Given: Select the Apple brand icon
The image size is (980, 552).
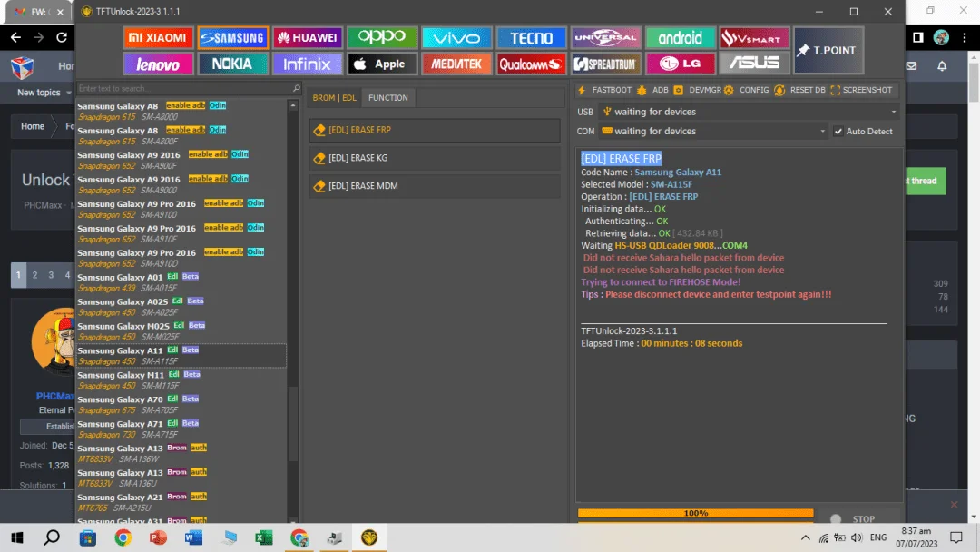Looking at the screenshot, I should [382, 64].
